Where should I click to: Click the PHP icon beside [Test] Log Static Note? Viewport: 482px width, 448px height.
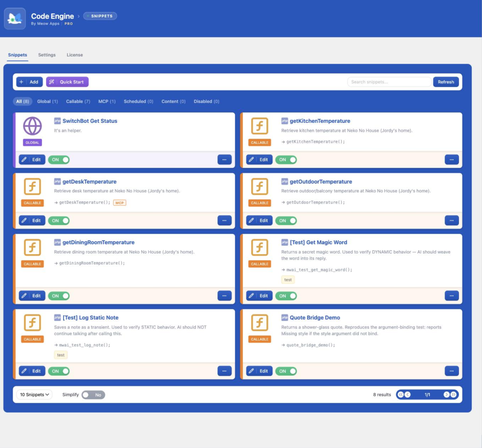tap(57, 317)
